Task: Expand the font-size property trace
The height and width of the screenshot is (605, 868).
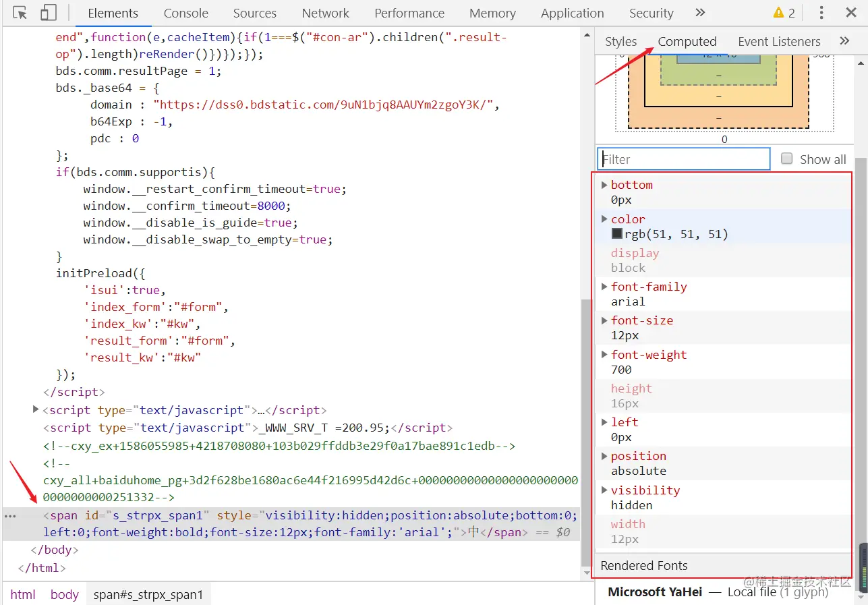Action: (x=604, y=320)
